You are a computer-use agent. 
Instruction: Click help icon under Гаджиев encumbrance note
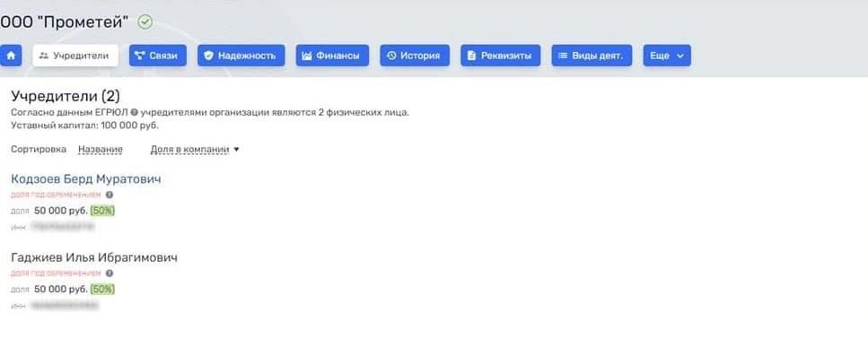(110, 273)
